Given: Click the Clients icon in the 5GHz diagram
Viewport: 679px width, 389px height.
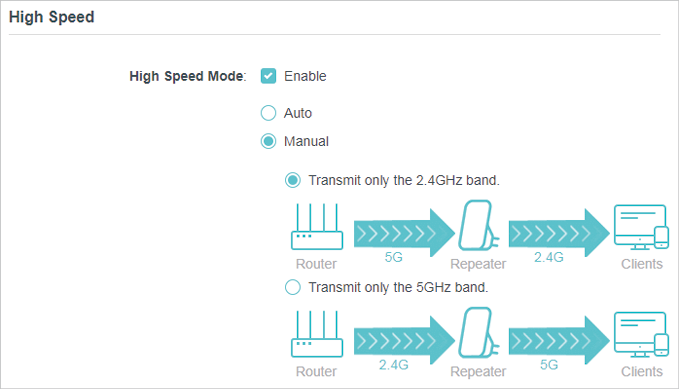Looking at the screenshot, I should click(641, 334).
